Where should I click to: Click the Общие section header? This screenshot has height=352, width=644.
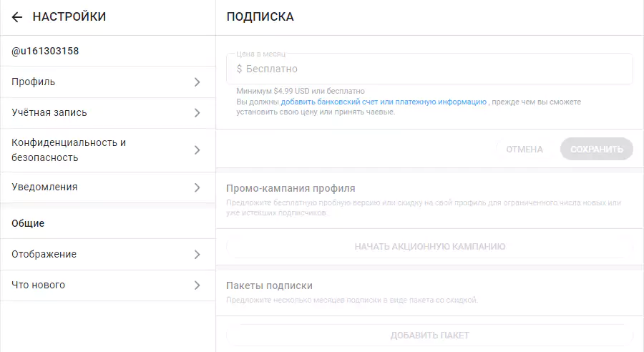tap(28, 223)
